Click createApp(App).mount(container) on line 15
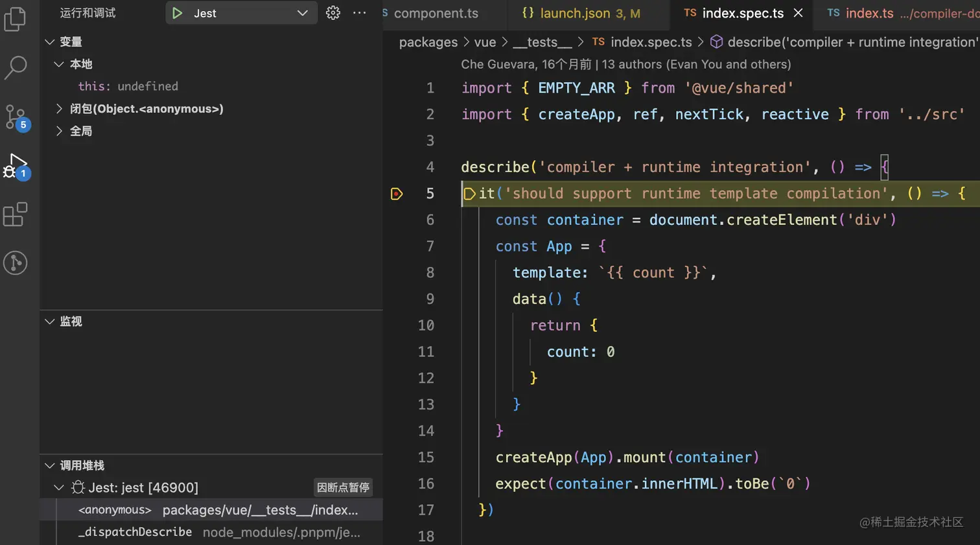This screenshot has height=545, width=980. pyautogui.click(x=627, y=458)
